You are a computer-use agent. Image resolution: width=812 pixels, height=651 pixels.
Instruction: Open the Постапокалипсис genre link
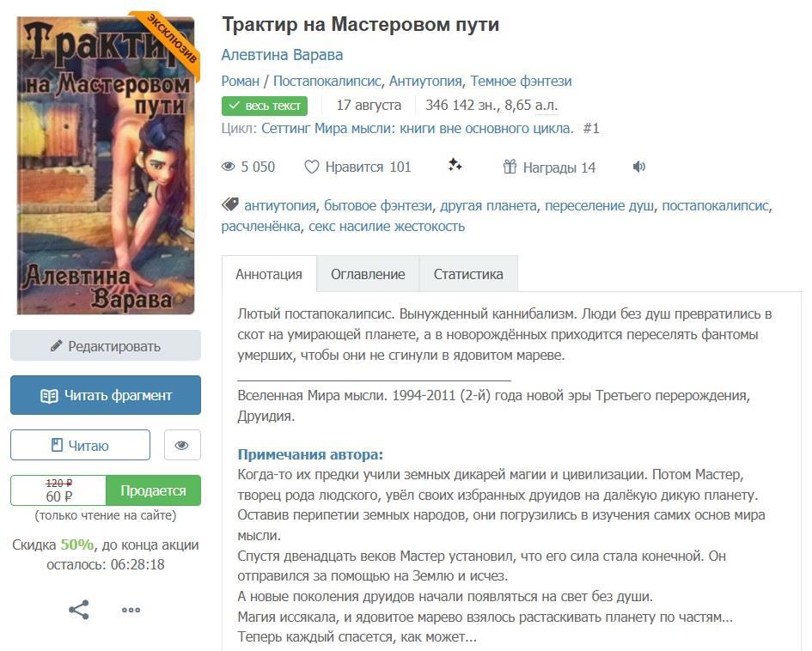click(327, 81)
